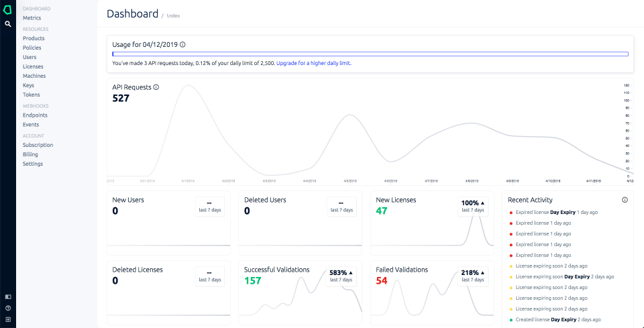Open account Settings in sidebar

[32, 164]
